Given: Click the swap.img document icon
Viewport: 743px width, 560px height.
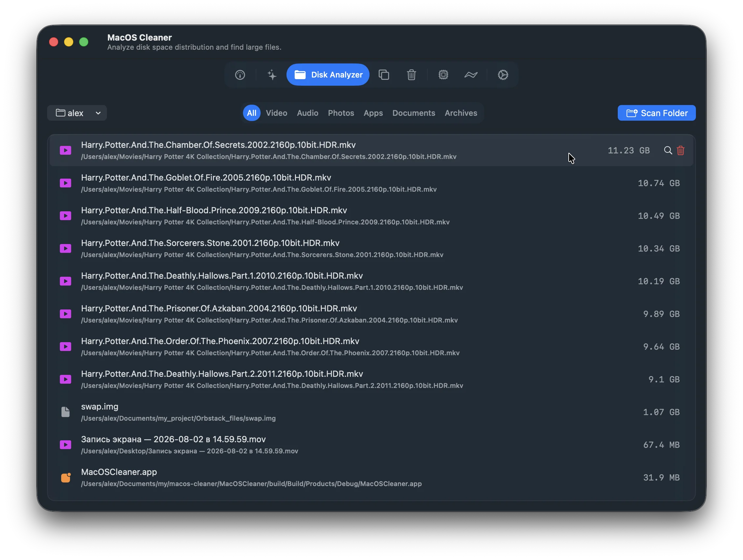Looking at the screenshot, I should coord(65,412).
